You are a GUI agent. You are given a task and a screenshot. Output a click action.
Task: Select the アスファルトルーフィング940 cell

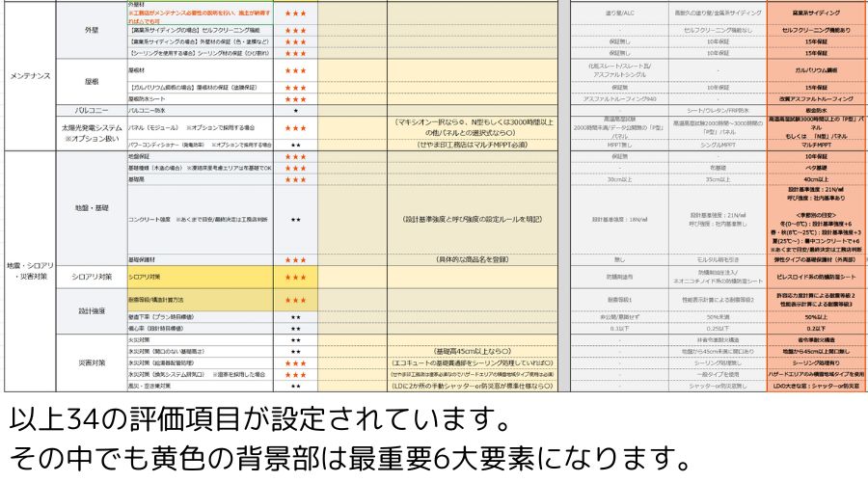[x=619, y=99]
